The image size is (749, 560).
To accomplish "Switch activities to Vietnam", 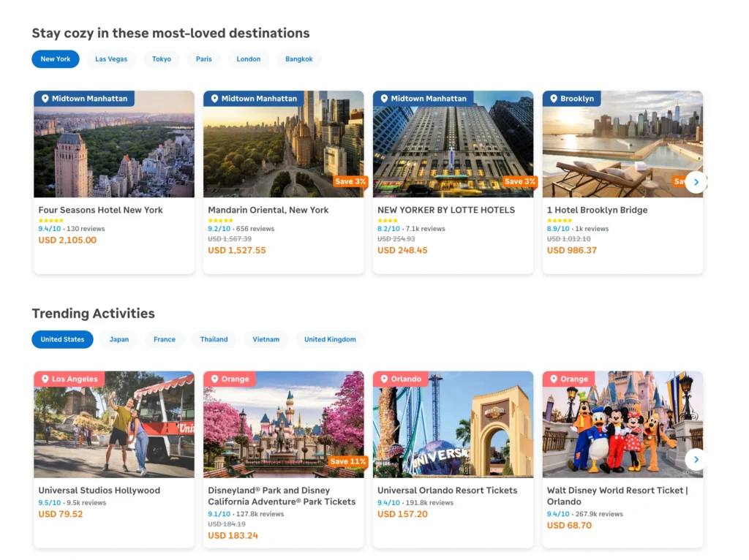I will click(266, 339).
